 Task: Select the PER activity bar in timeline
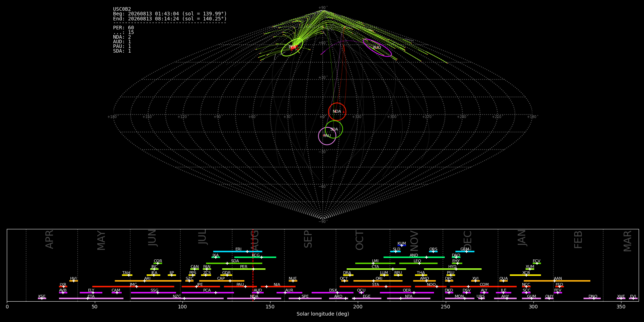pos(244,269)
